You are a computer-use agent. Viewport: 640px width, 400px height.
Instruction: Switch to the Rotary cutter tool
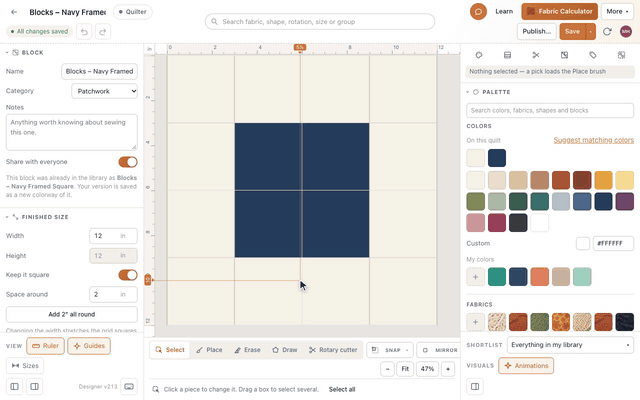tap(333, 350)
